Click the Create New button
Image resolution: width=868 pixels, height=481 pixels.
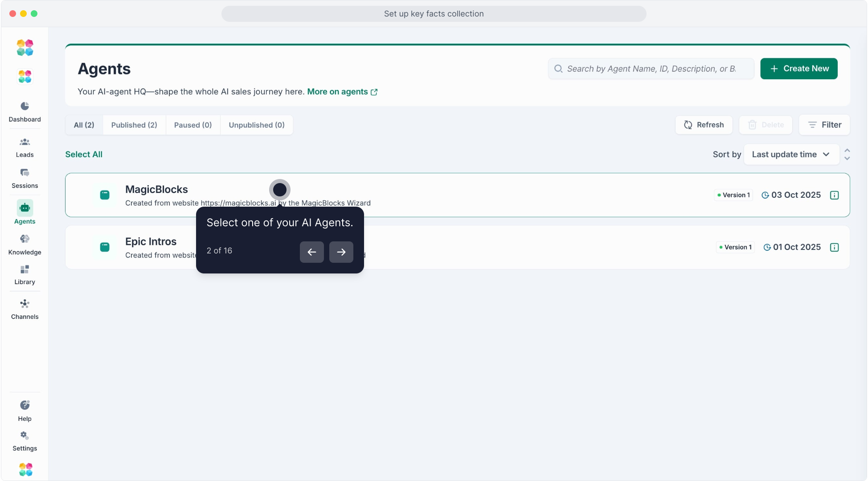click(798, 69)
